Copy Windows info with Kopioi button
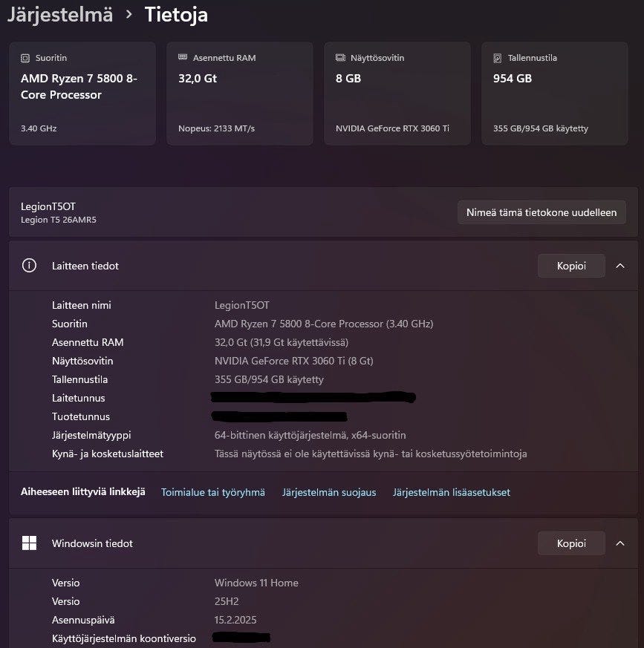This screenshot has height=648, width=644. [x=571, y=543]
